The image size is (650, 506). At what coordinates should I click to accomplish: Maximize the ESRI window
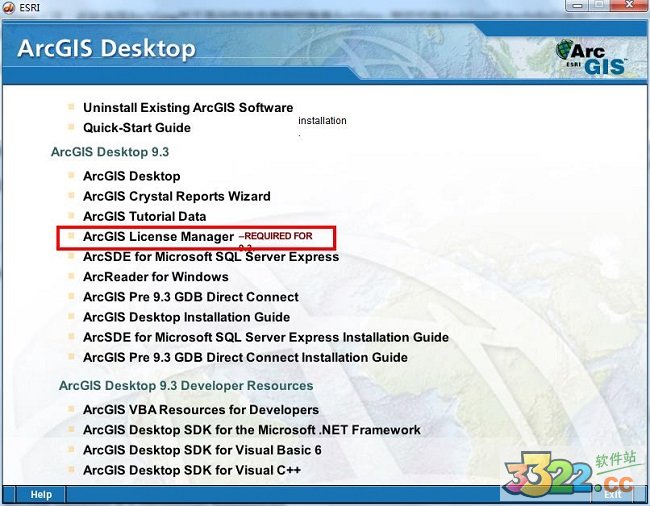[599, 5]
